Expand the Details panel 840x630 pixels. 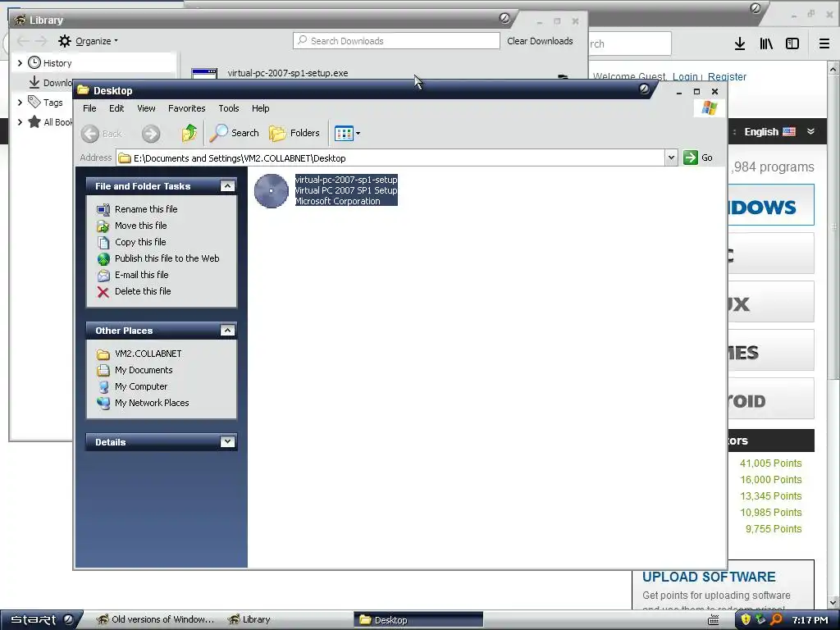coord(227,441)
